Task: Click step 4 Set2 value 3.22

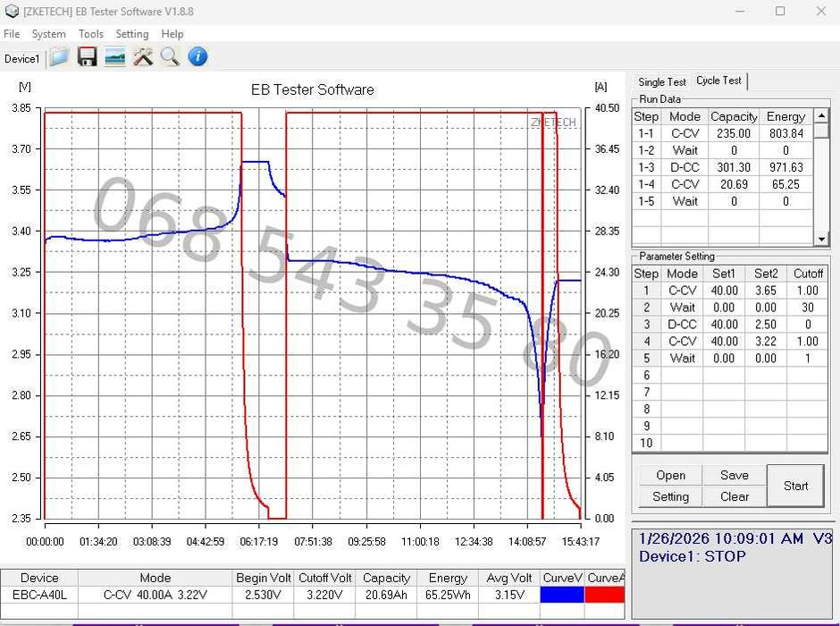Action: click(x=766, y=342)
